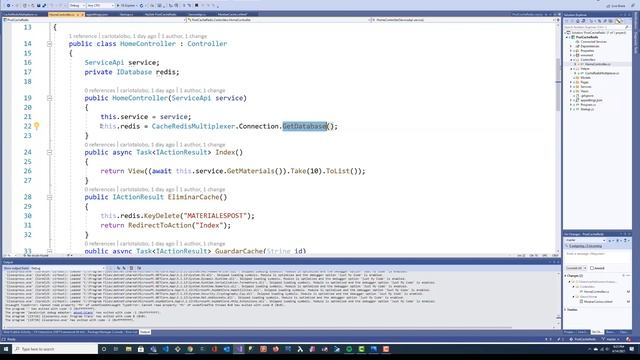
Task: Select the Properties folder in Solution Explorer
Action: tap(587, 51)
